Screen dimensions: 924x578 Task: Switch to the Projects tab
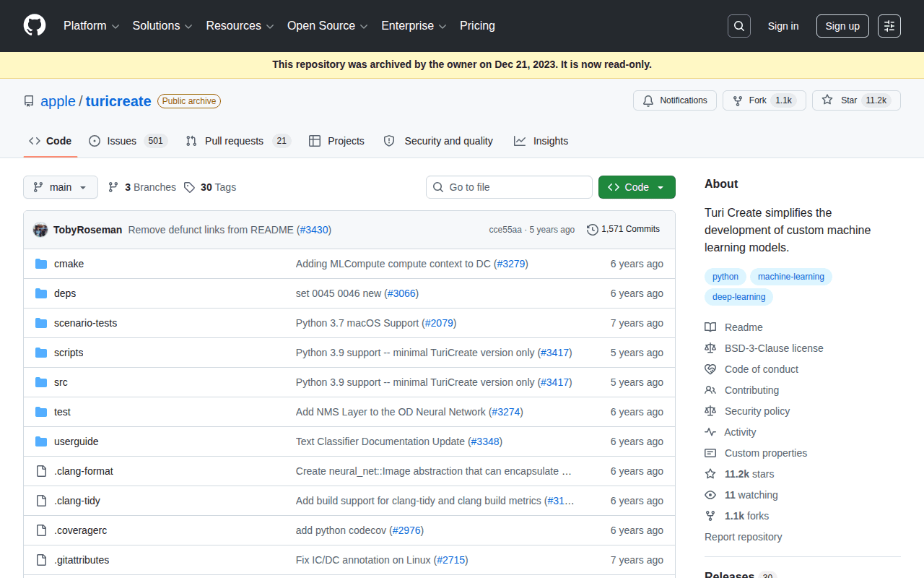(336, 141)
